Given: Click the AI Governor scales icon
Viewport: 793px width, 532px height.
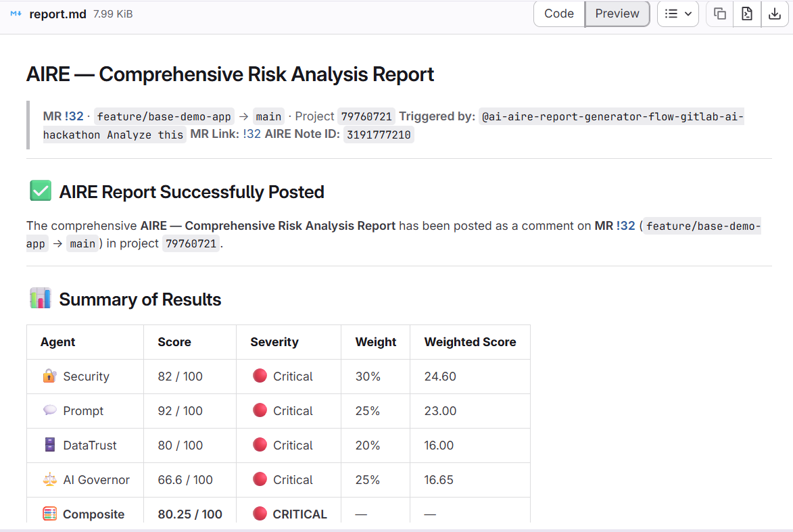Looking at the screenshot, I should [x=49, y=479].
